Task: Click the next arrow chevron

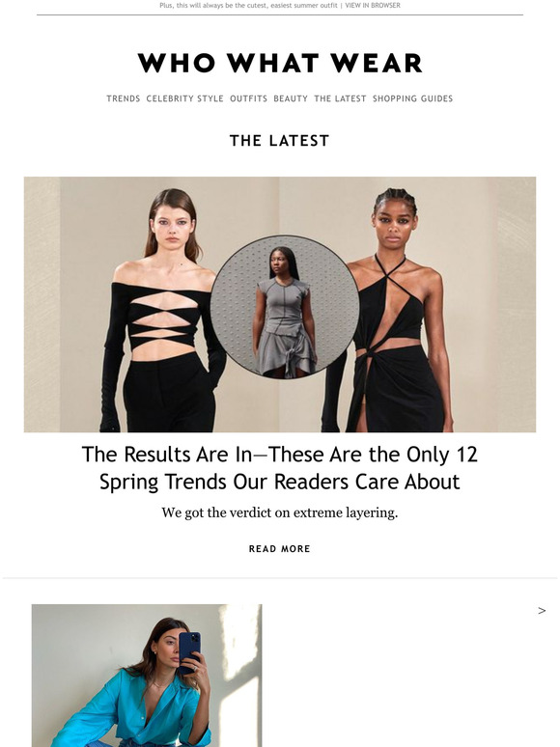Action: pyautogui.click(x=542, y=610)
